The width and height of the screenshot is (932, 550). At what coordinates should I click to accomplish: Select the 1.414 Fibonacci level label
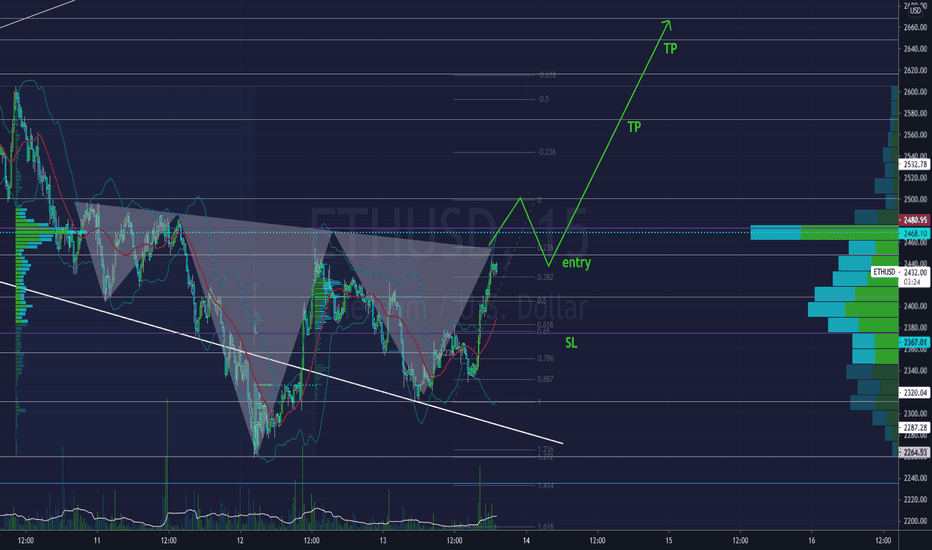click(x=545, y=485)
